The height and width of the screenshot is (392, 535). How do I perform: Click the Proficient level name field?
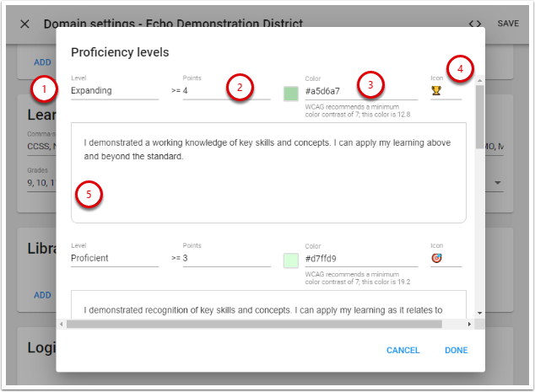(114, 258)
